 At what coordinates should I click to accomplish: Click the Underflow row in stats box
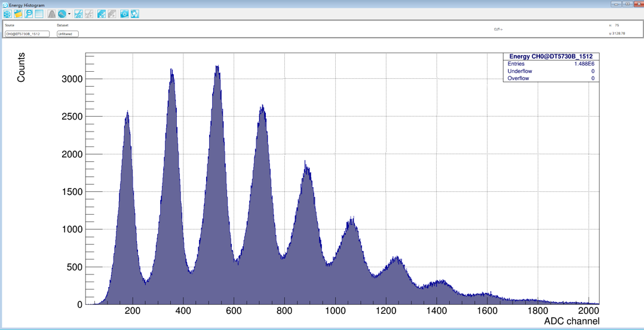click(x=551, y=71)
